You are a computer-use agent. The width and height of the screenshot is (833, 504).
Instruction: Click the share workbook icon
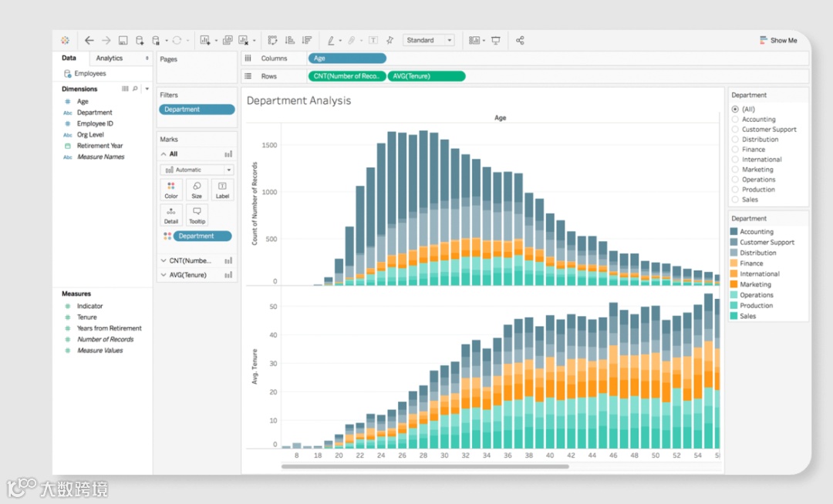point(520,40)
